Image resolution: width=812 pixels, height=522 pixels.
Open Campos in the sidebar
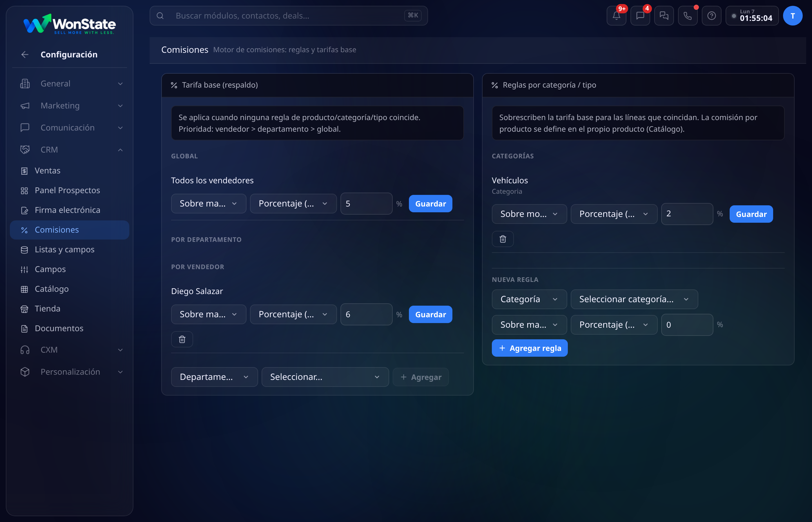tap(70, 269)
